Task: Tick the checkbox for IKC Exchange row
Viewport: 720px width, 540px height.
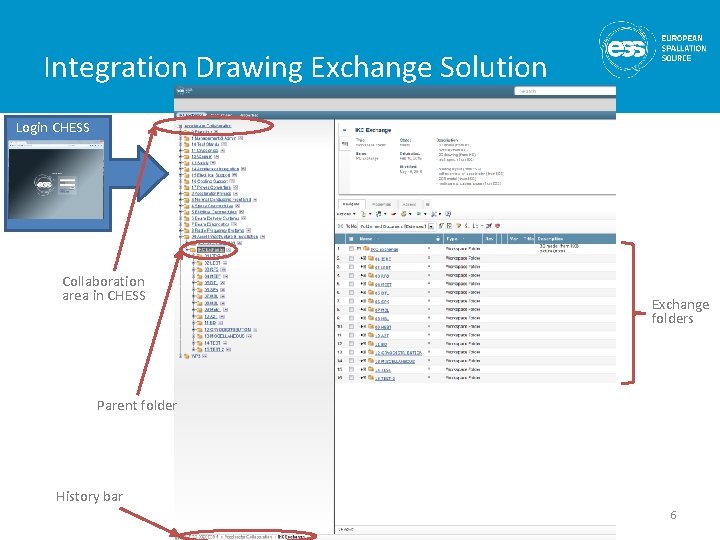Action: click(x=351, y=248)
